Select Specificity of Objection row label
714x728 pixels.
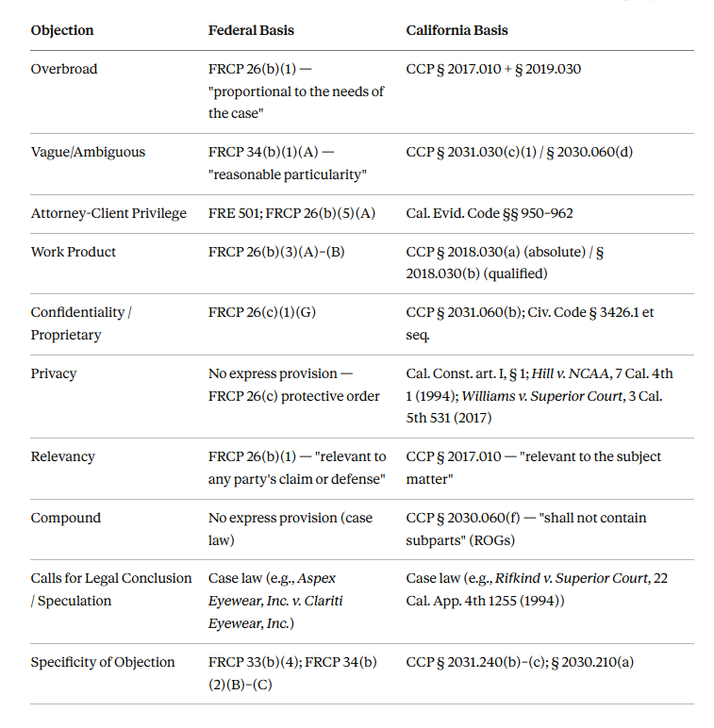pos(103,663)
